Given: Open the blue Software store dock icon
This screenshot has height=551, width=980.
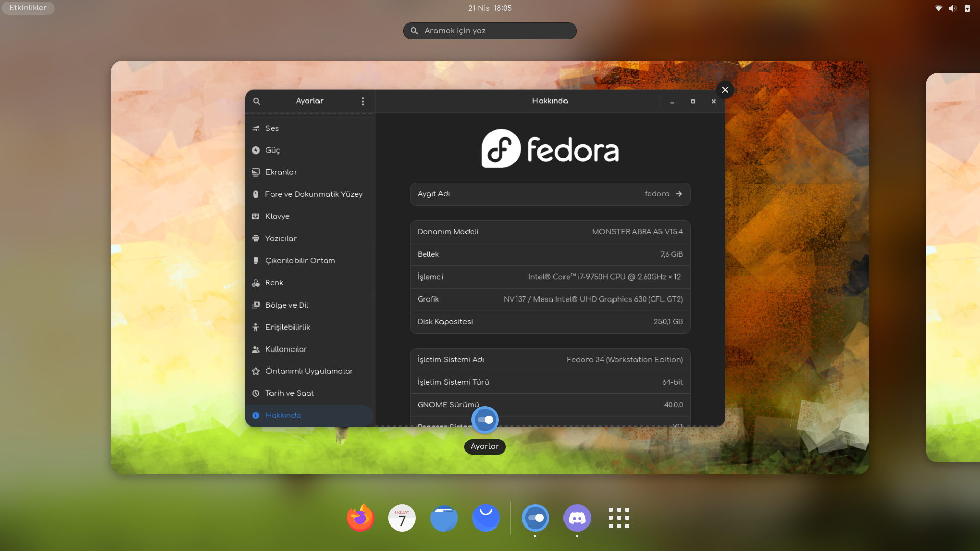Looking at the screenshot, I should click(486, 518).
